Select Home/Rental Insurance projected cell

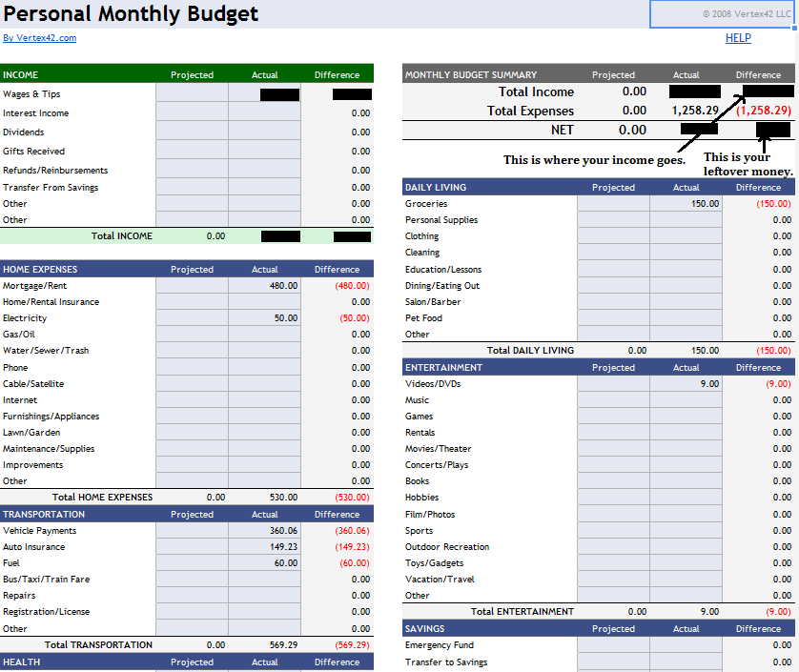[192, 302]
